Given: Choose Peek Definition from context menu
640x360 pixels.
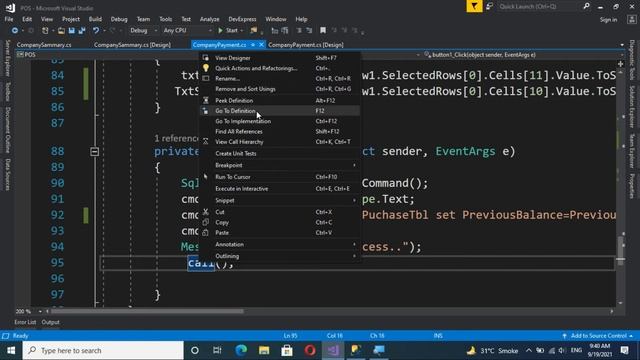Looking at the screenshot, I should [280, 100].
